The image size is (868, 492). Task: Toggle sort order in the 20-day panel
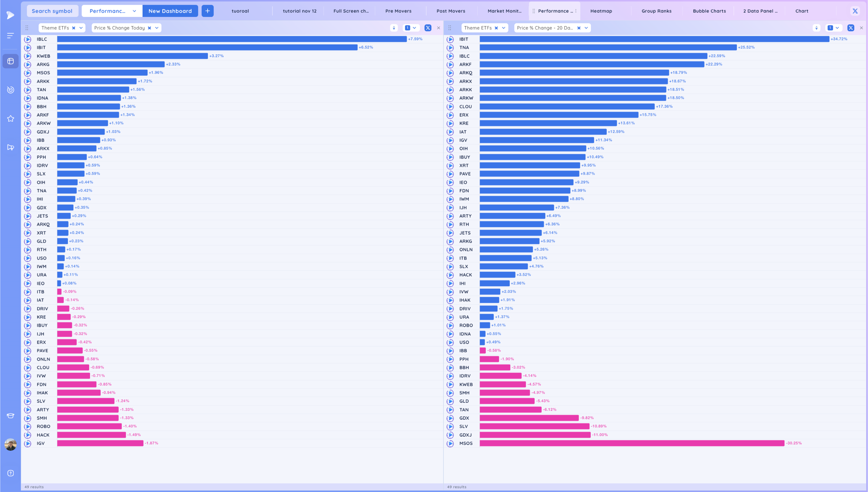[816, 28]
